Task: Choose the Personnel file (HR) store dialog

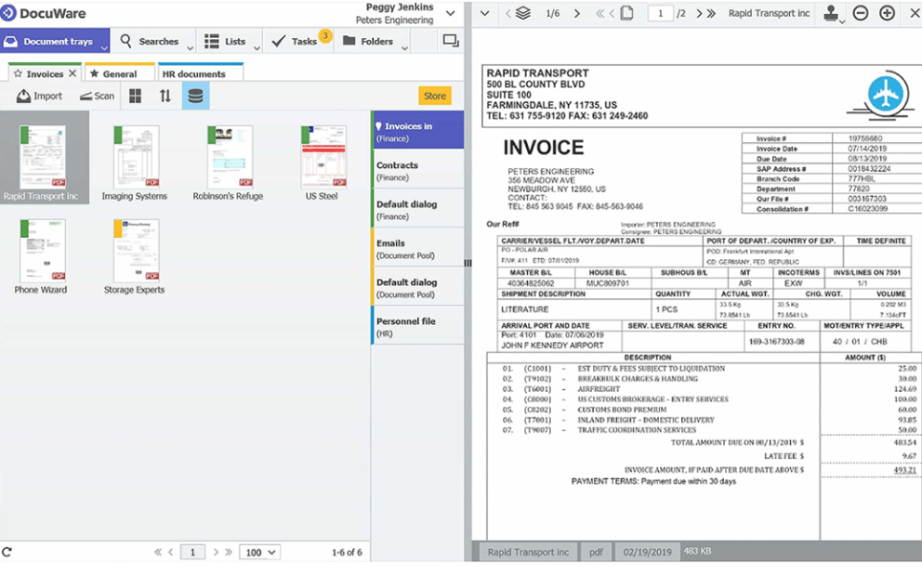Action: (x=417, y=325)
